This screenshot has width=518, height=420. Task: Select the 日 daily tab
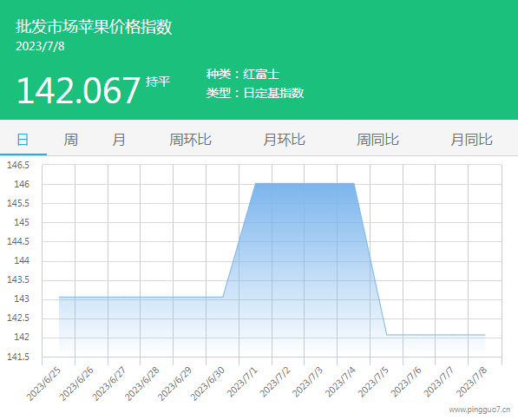[23, 140]
